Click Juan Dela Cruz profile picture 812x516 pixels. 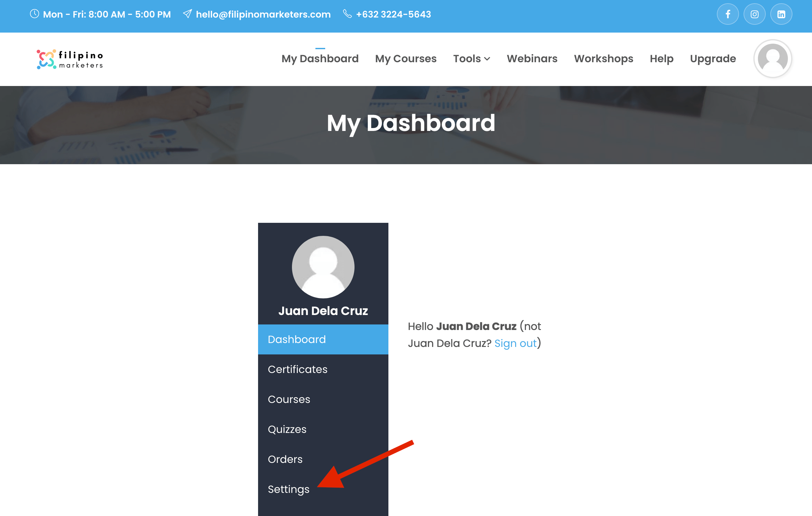pyautogui.click(x=323, y=267)
